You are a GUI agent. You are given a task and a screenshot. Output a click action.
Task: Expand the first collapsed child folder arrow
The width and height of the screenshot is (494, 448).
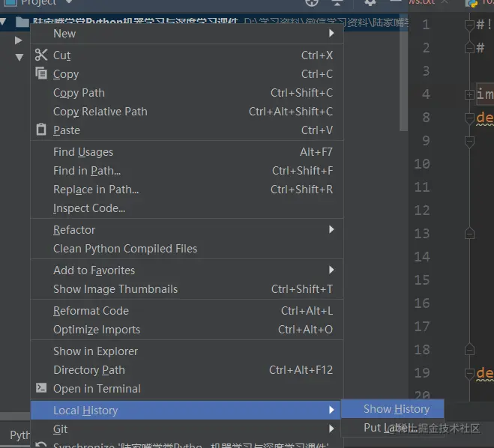[x=19, y=40]
